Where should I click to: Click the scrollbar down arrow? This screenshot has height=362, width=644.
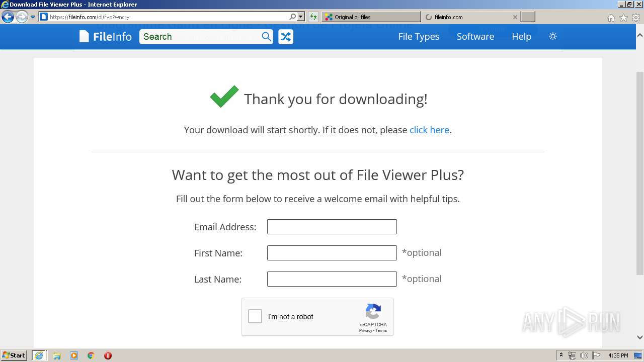click(640, 337)
